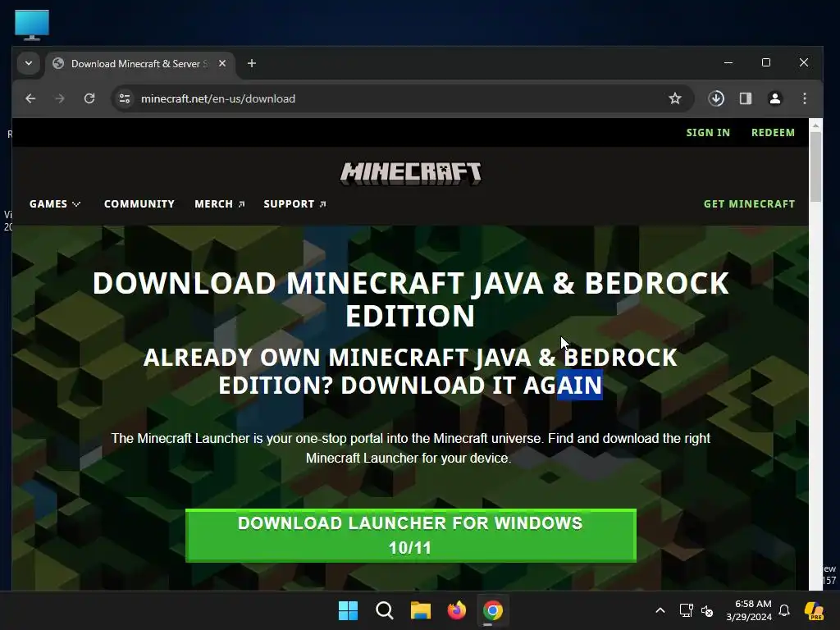Click the address bar URL

[218, 98]
